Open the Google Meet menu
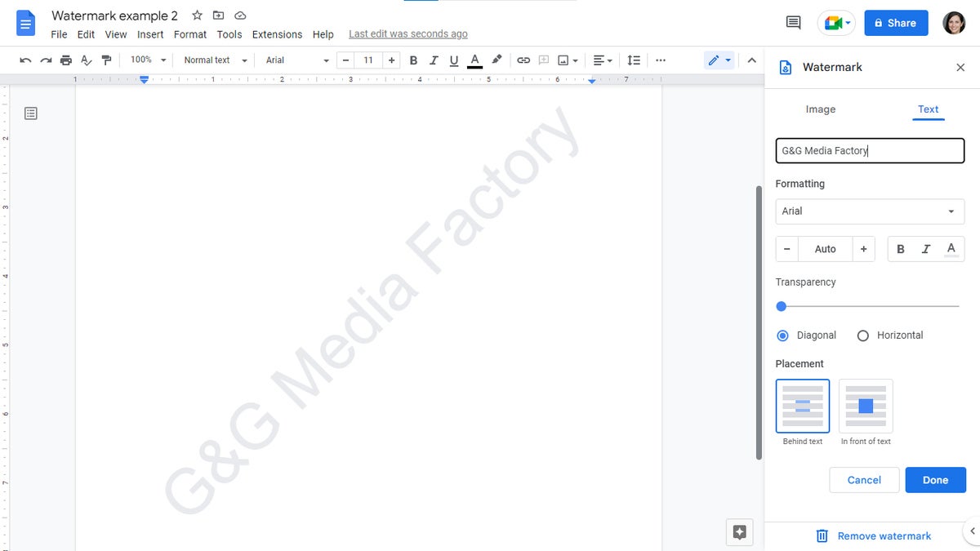Screen dimensions: 980x551 [837, 23]
